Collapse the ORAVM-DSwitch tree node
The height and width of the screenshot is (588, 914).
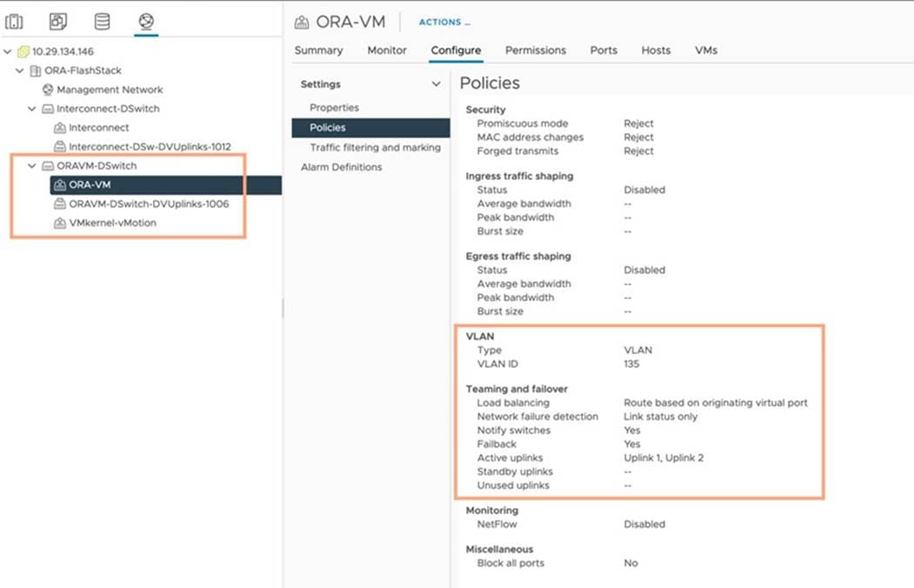[32, 165]
